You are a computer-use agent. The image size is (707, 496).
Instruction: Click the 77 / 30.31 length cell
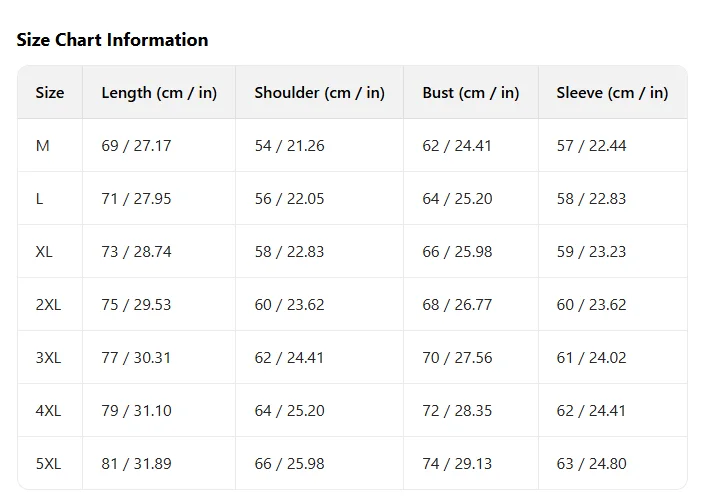136,358
